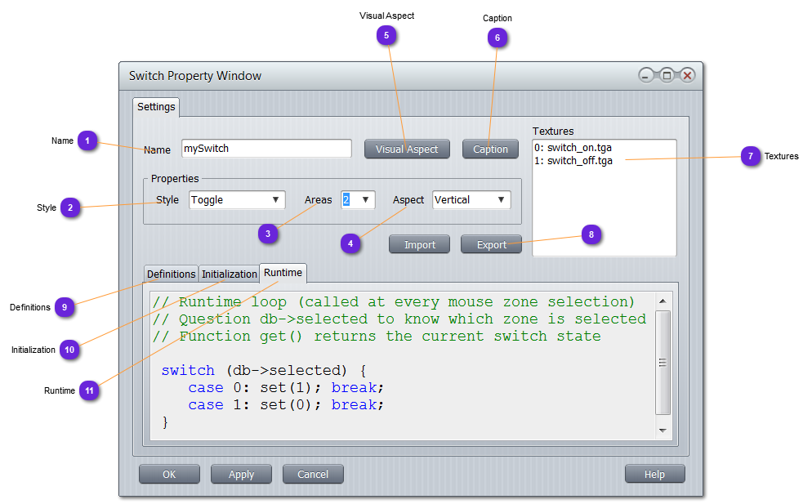This screenshot has width=812, height=504.
Task: Click the Apply button
Action: (241, 475)
